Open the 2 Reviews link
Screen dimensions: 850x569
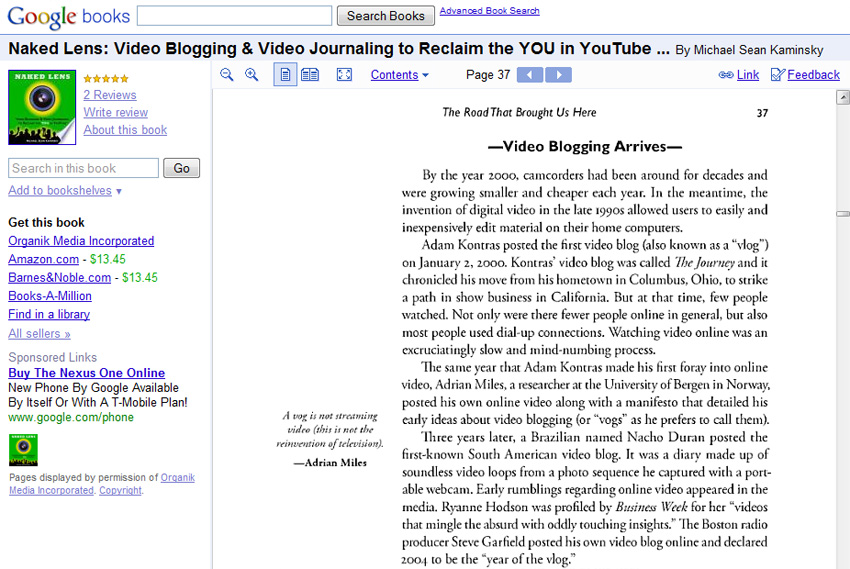click(x=109, y=95)
